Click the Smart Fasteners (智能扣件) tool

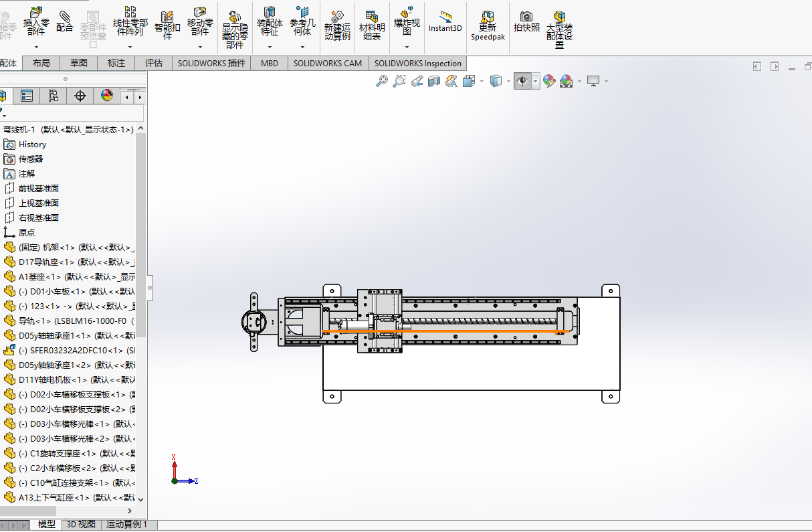tap(167, 24)
